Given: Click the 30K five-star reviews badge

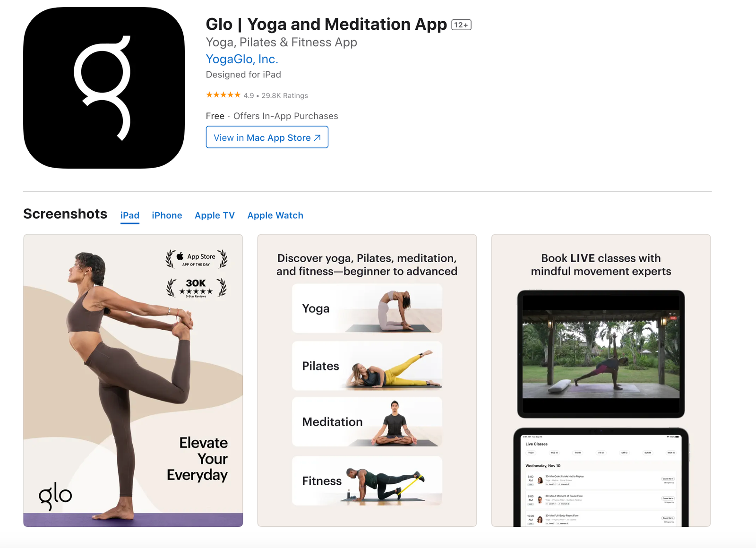Looking at the screenshot, I should click(x=197, y=287).
